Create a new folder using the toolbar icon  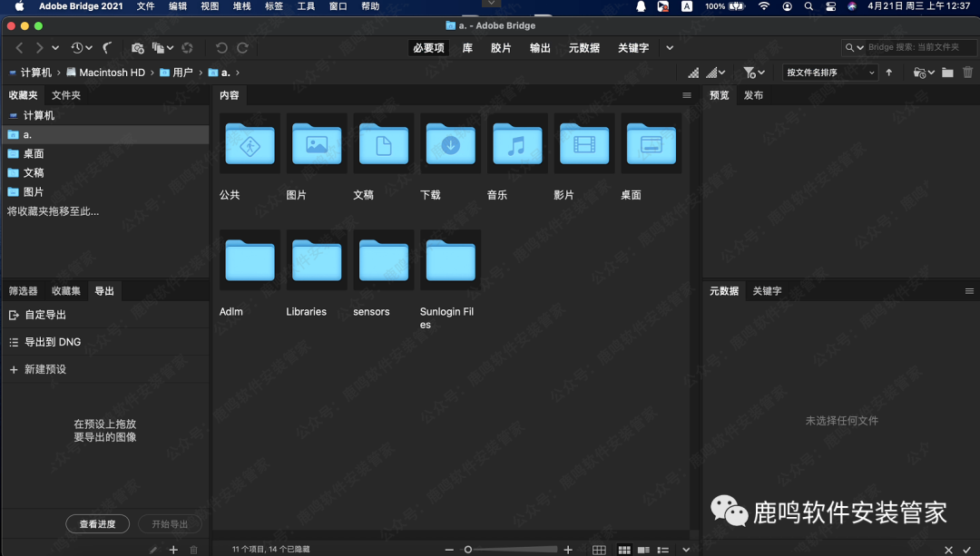click(x=948, y=72)
